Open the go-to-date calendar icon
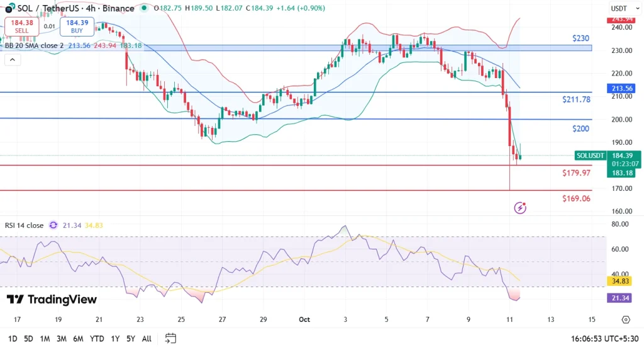This screenshot has width=644, height=347. [x=170, y=338]
